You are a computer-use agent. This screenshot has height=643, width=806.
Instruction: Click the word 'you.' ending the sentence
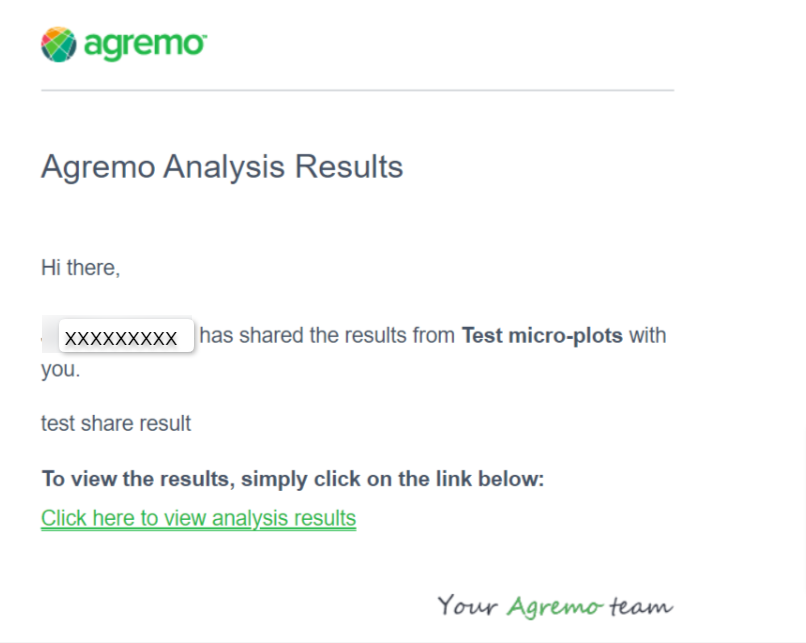click(x=60, y=369)
